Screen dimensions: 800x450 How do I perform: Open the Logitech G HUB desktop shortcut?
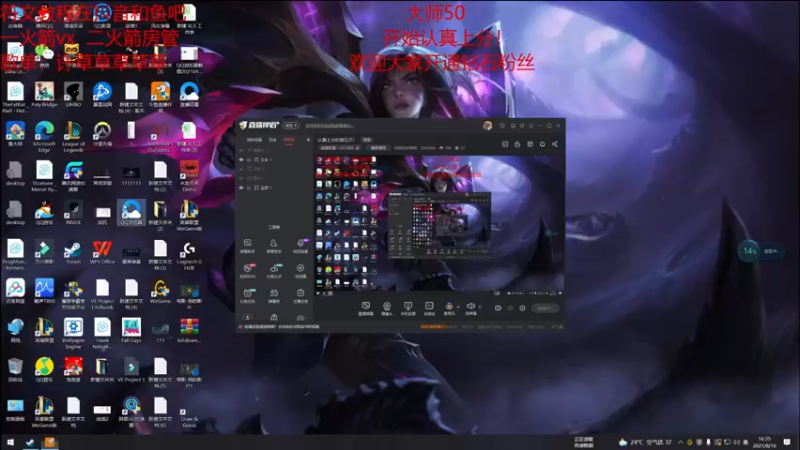pyautogui.click(x=189, y=253)
